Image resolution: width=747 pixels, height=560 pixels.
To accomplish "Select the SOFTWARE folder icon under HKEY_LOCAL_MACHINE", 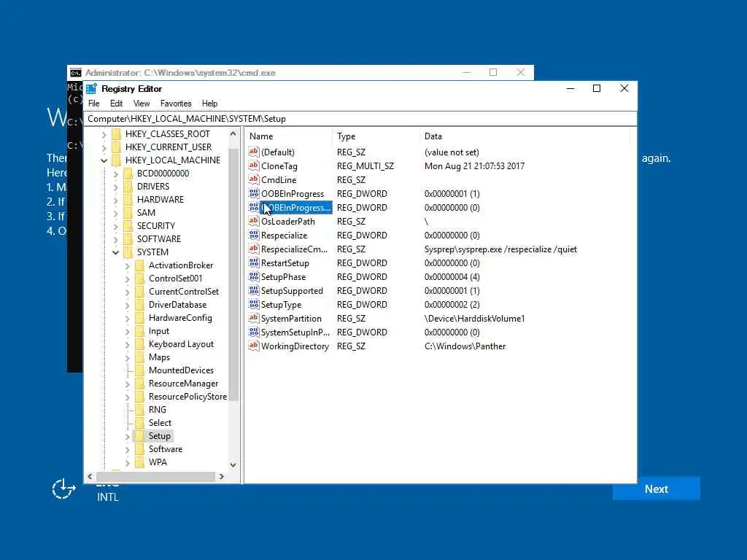I will pos(128,238).
